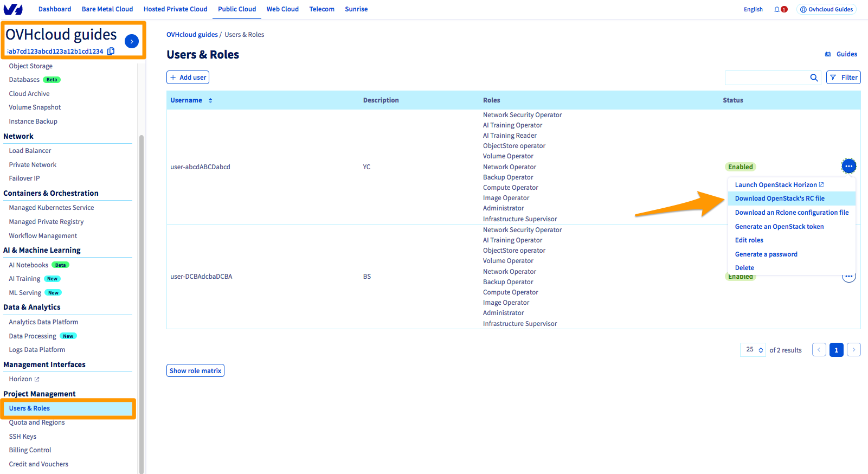Click the sidebar vertical scrollbar
Viewport: 868px width, 474px height.
pos(142,304)
